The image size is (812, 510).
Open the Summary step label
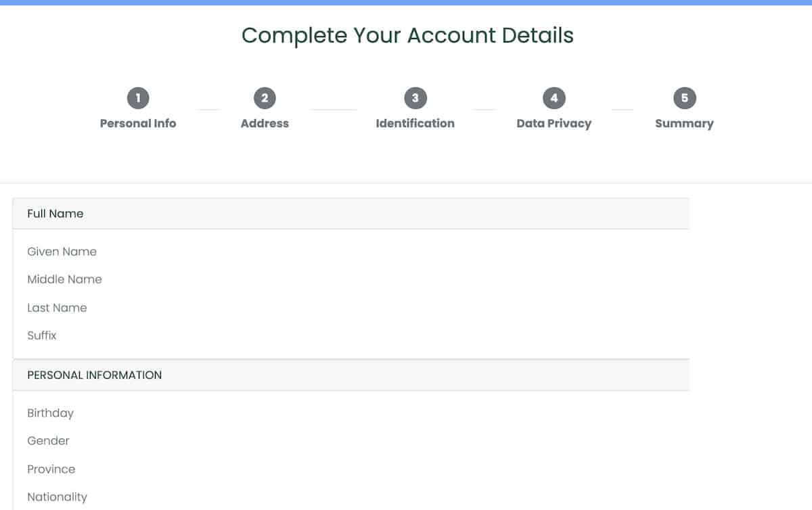pyautogui.click(x=684, y=123)
